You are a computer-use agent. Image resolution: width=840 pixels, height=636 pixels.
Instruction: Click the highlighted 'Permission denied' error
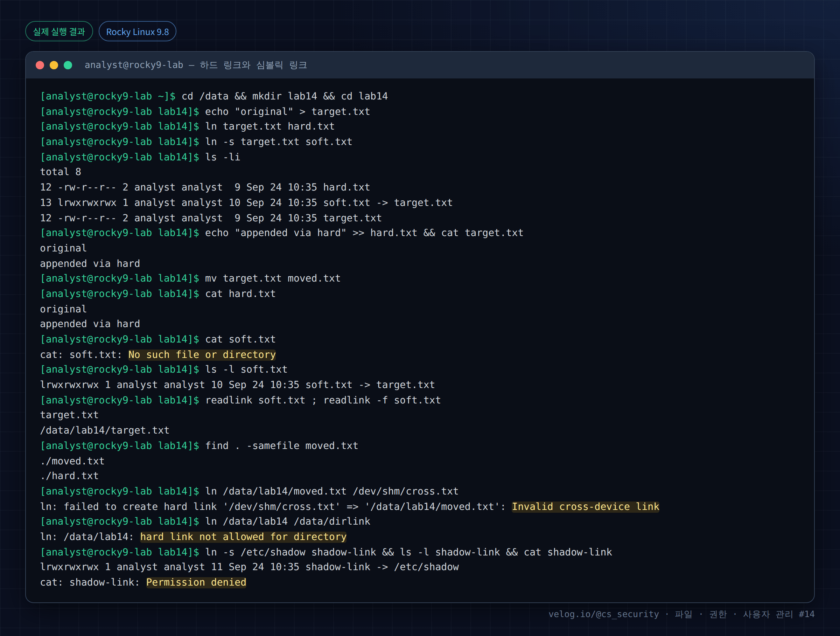pos(196,582)
